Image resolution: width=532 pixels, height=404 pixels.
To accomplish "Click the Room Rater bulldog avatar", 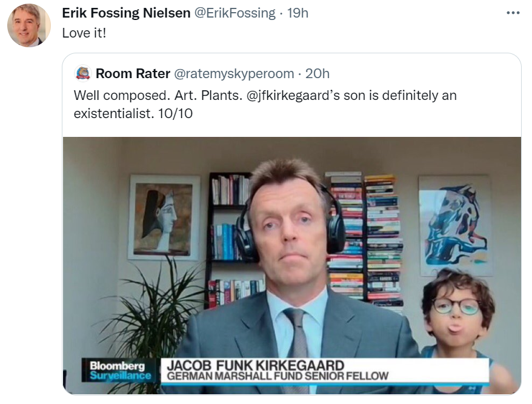I will [x=82, y=73].
